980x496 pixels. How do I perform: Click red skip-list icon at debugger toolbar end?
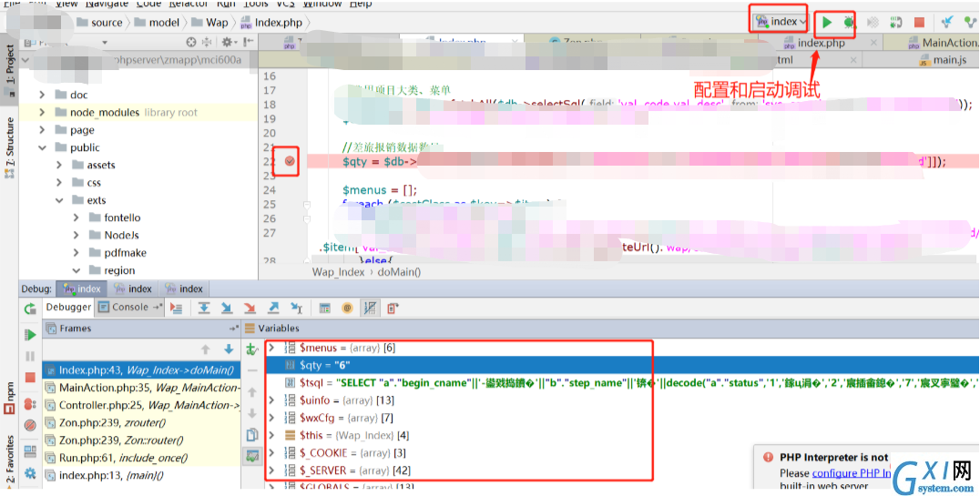pyautogui.click(x=393, y=308)
